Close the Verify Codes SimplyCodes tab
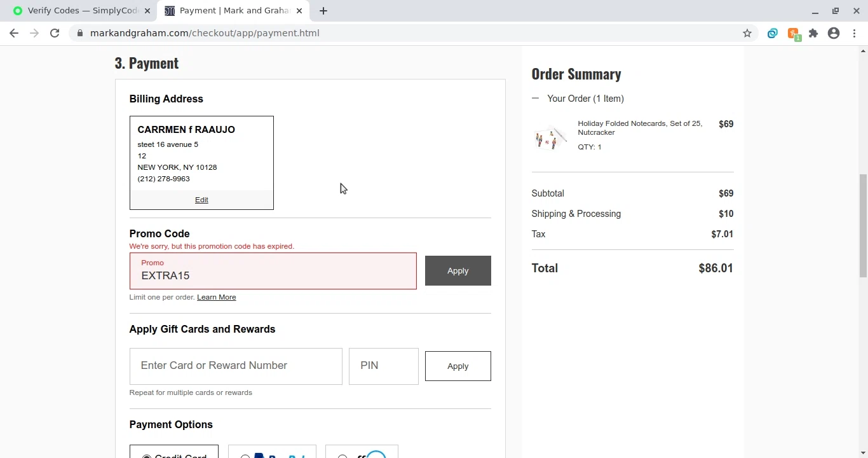The width and height of the screenshot is (868, 458). point(147,11)
